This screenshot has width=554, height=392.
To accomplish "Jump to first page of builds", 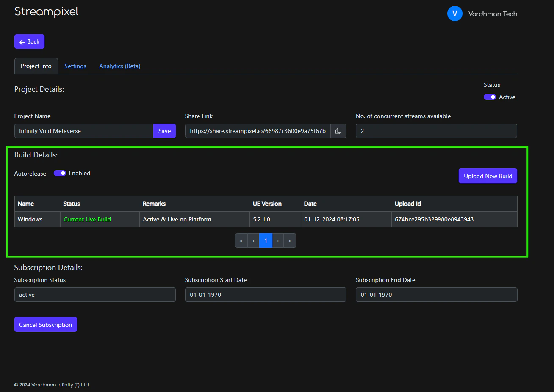I will (241, 240).
